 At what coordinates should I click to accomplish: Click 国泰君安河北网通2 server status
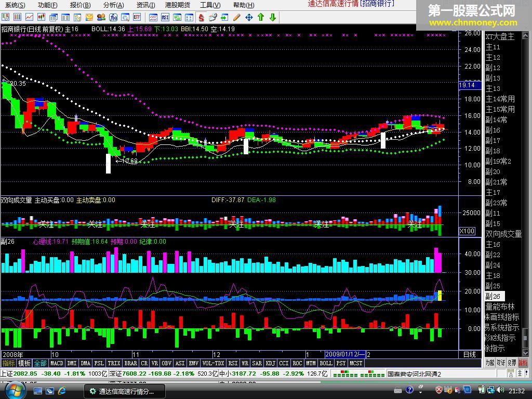415,374
